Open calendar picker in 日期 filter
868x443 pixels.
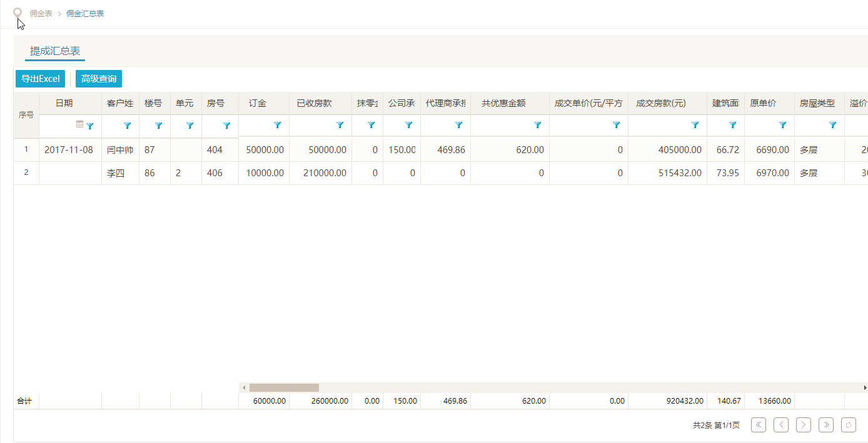tap(79, 124)
